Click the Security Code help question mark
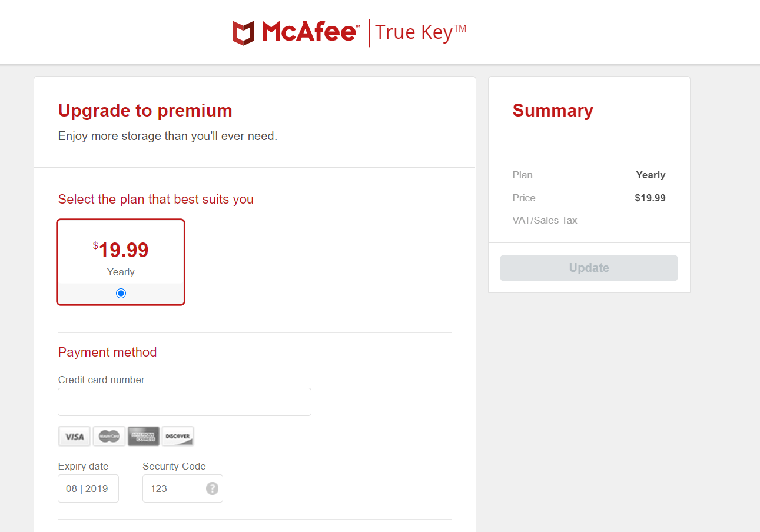This screenshot has height=532, width=760. (x=212, y=488)
